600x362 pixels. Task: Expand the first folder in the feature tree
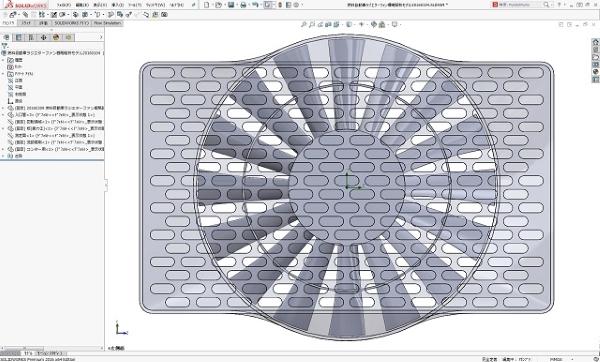pyautogui.click(x=3, y=60)
